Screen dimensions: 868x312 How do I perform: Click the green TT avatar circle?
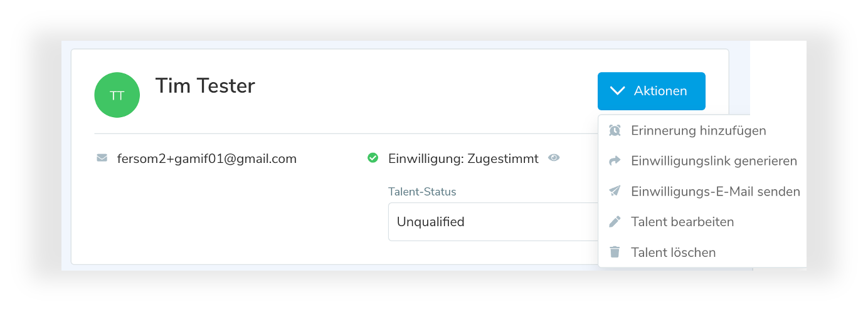(117, 95)
